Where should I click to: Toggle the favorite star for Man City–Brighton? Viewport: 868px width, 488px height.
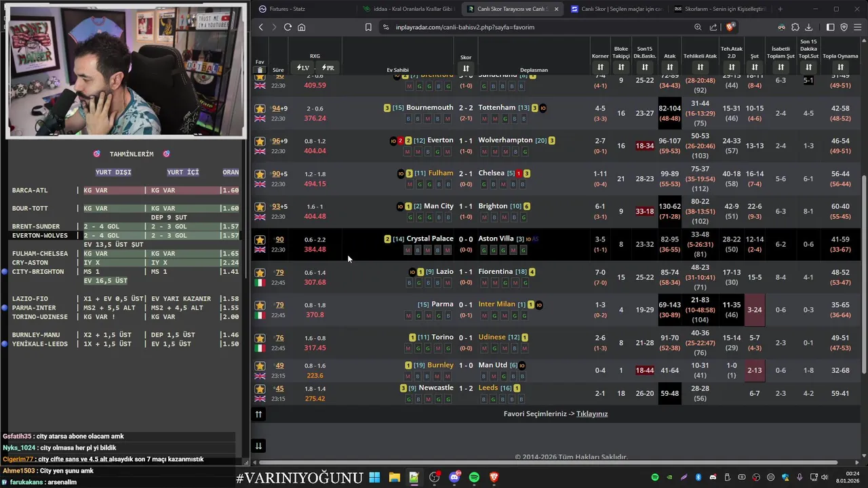(260, 207)
